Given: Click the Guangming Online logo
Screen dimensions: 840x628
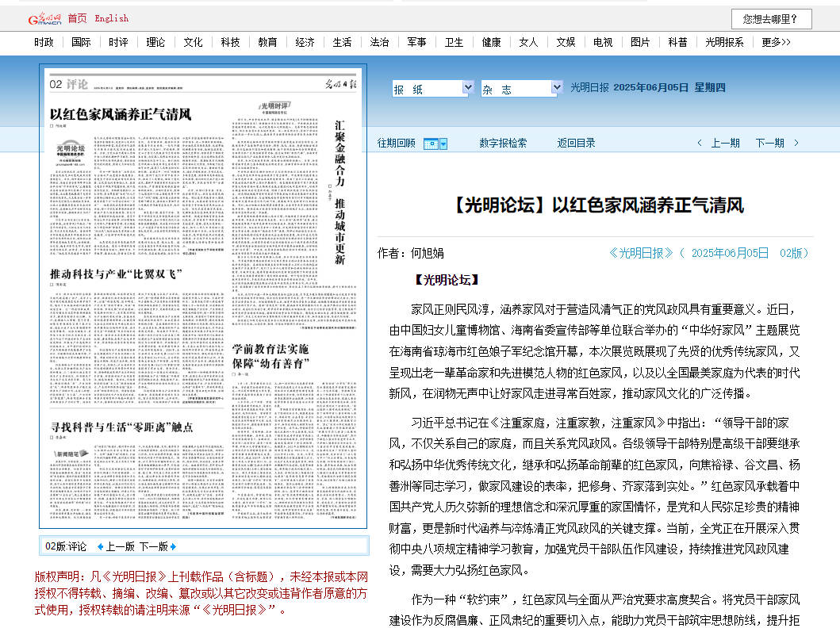Looking at the screenshot, I should 44,18.
